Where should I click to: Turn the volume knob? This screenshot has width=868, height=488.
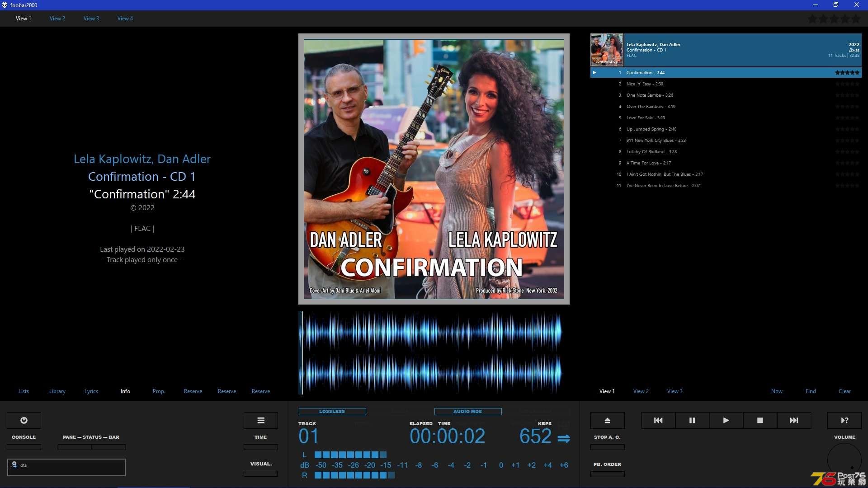pos(844,460)
